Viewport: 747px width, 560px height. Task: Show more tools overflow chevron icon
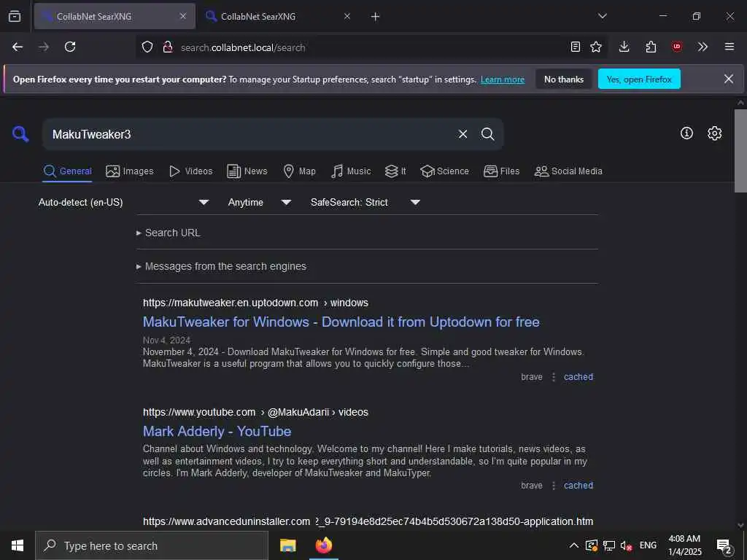703,47
